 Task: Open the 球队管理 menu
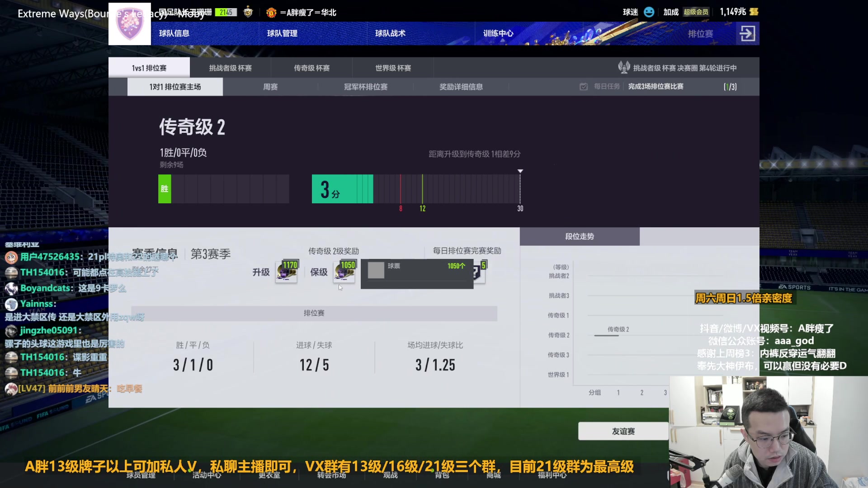(282, 33)
